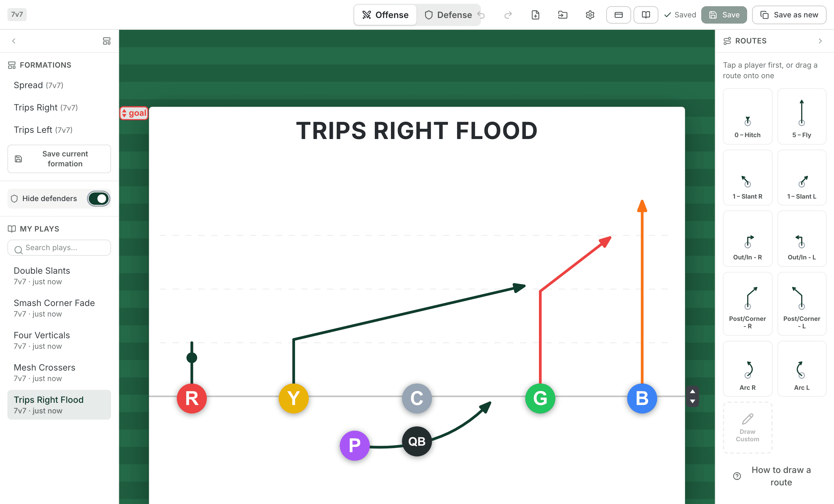Pick the 1 – Slant R route
Screen dimensions: 834x504
tap(747, 178)
